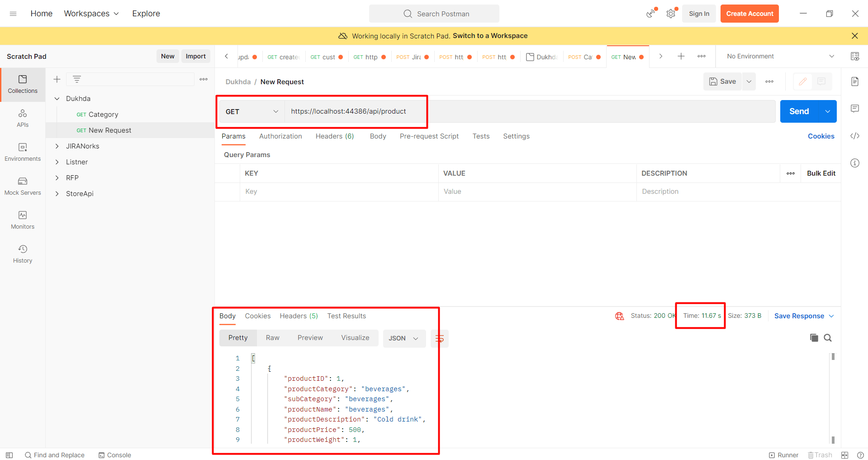868x460 pixels.
Task: Click the Send button
Action: [799, 111]
